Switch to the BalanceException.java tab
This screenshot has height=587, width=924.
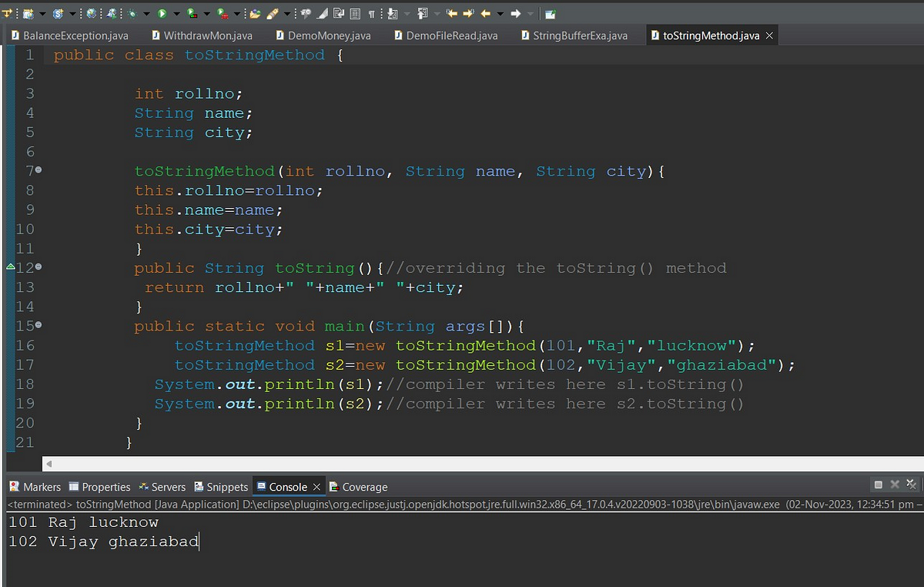[70, 35]
